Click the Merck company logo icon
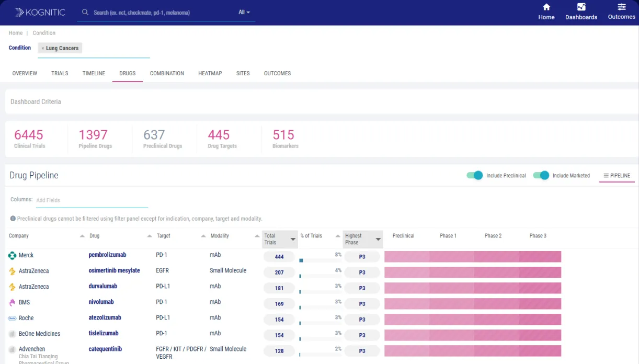639x364 pixels. pos(12,256)
